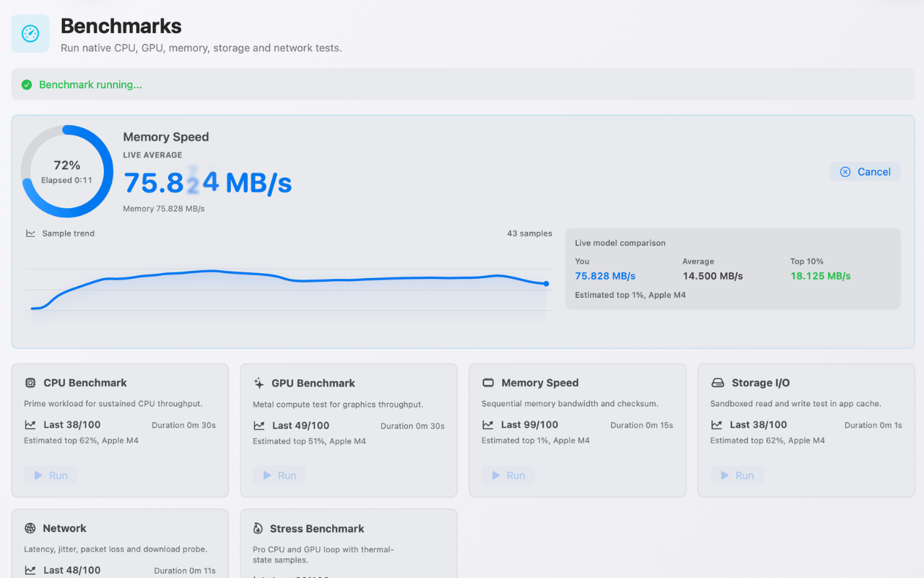Click the Cancel button's circled X icon
924x578 pixels.
pos(845,172)
